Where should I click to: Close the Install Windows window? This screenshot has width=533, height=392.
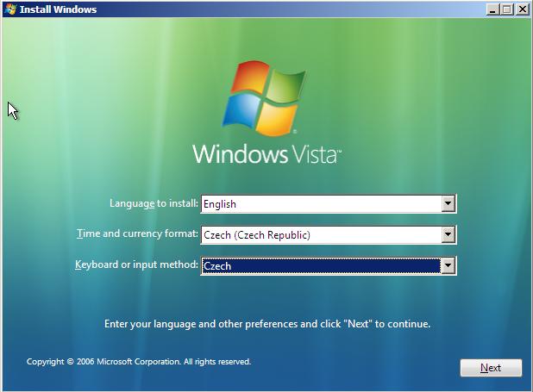(x=523, y=9)
